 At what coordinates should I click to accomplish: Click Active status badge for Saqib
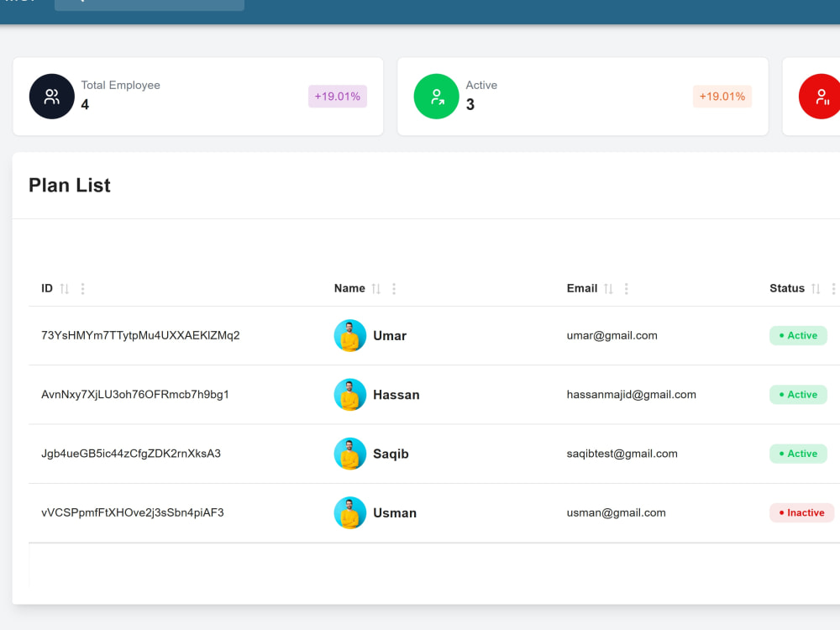798,454
